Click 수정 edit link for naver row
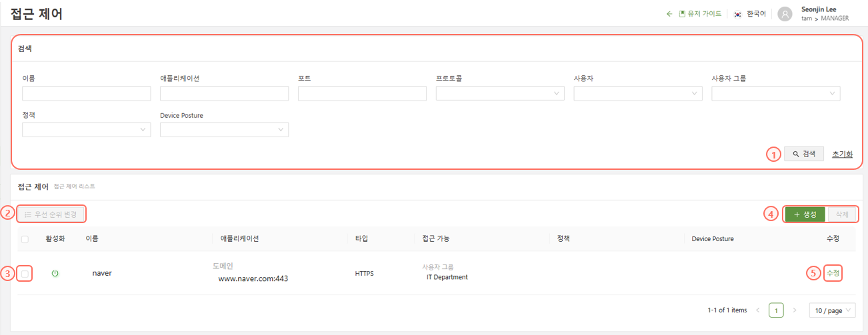The image size is (868, 335). coord(833,273)
